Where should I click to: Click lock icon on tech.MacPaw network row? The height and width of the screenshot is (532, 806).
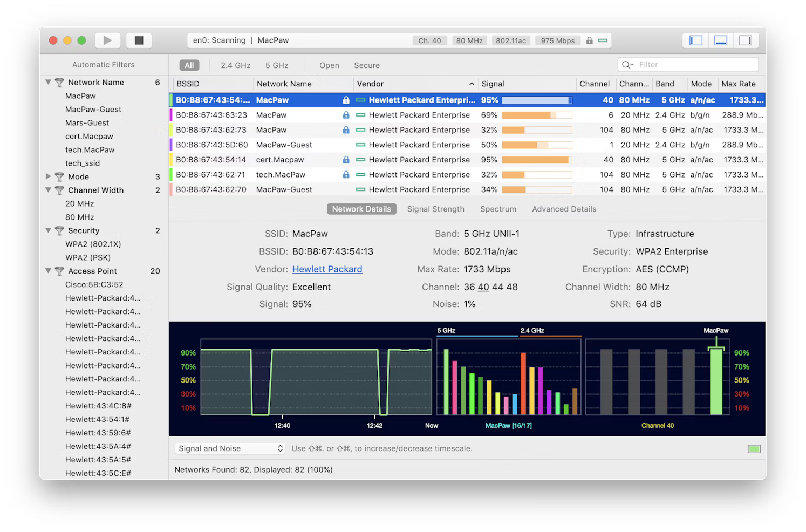click(x=346, y=175)
